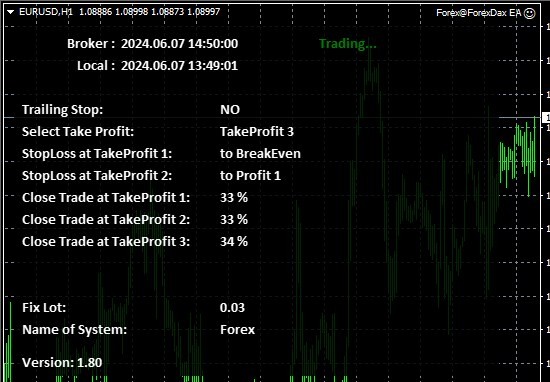The width and height of the screenshot is (550, 382).
Task: Click the 0.03 fix lot value
Action: (x=232, y=308)
